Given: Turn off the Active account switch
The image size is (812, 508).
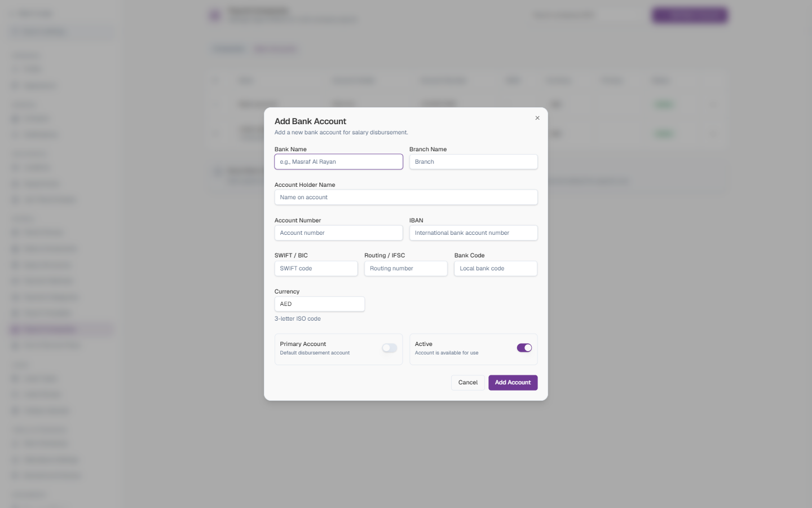Looking at the screenshot, I should 524,348.
